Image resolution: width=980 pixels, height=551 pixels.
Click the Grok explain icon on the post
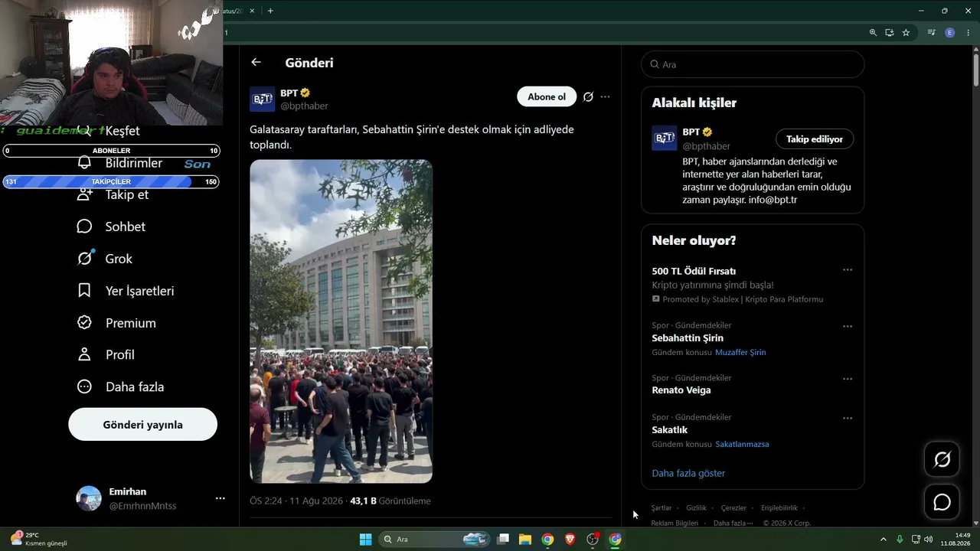[588, 96]
